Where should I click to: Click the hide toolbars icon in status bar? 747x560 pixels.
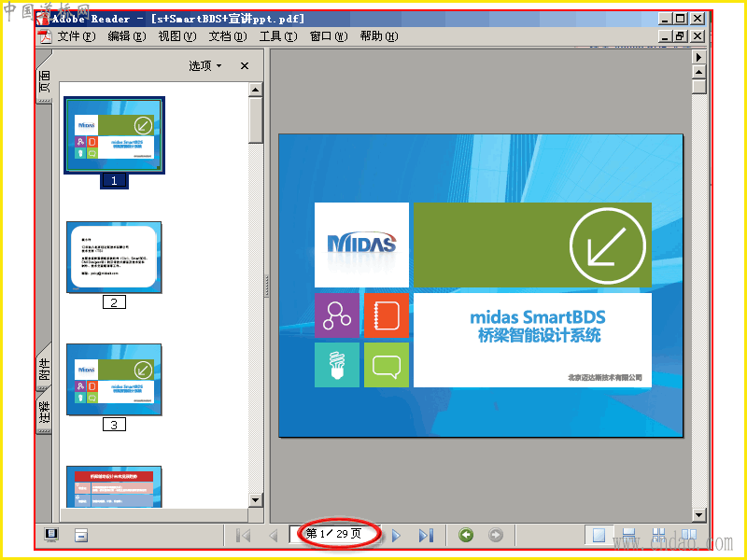(x=81, y=535)
